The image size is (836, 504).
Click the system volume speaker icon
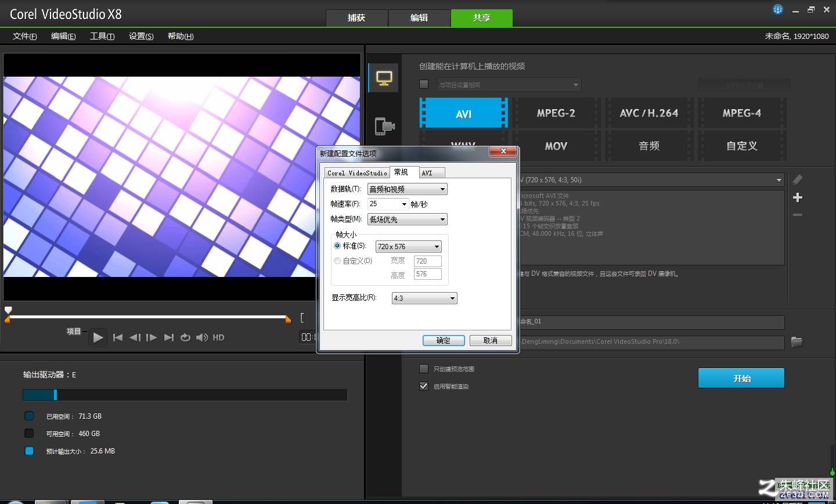click(201, 337)
